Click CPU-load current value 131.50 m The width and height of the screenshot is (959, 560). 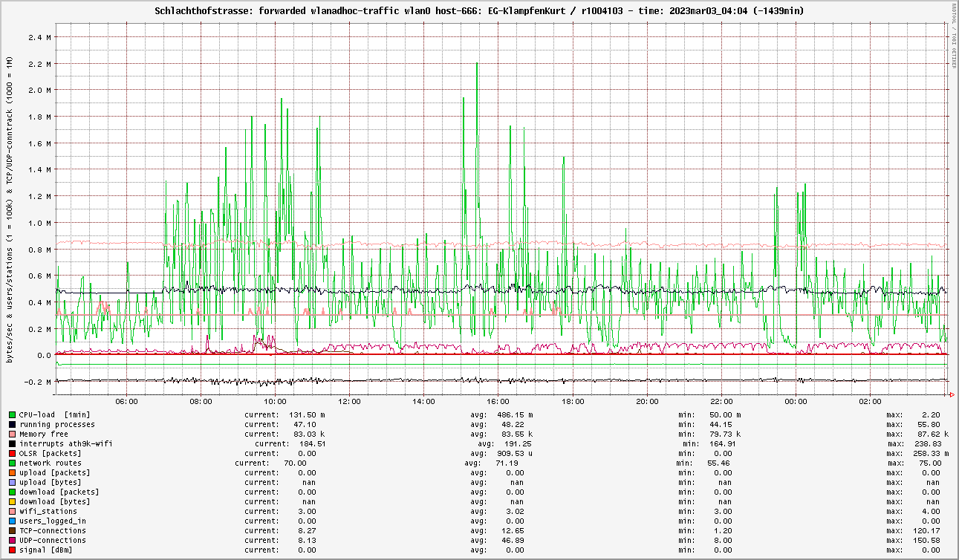coord(307,415)
